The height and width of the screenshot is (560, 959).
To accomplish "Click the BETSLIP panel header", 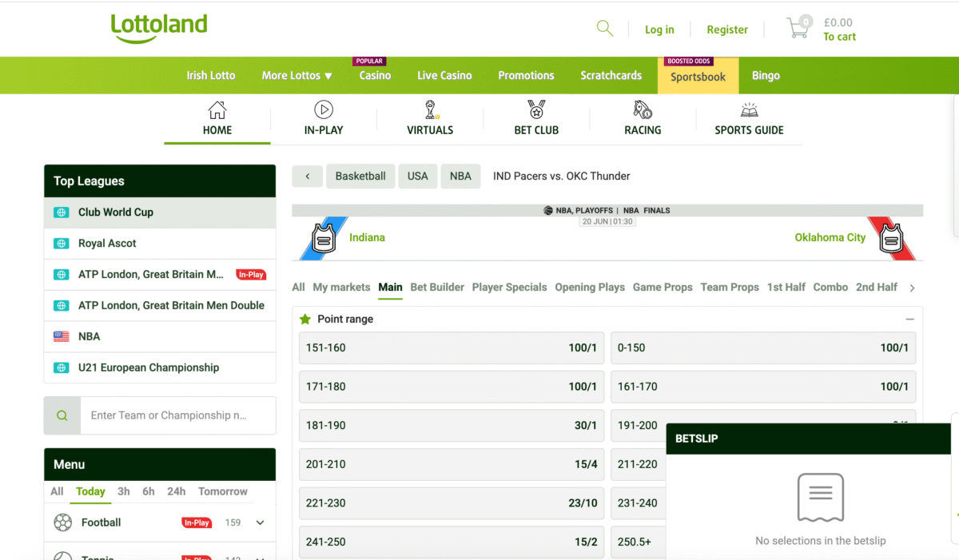I will (808, 439).
